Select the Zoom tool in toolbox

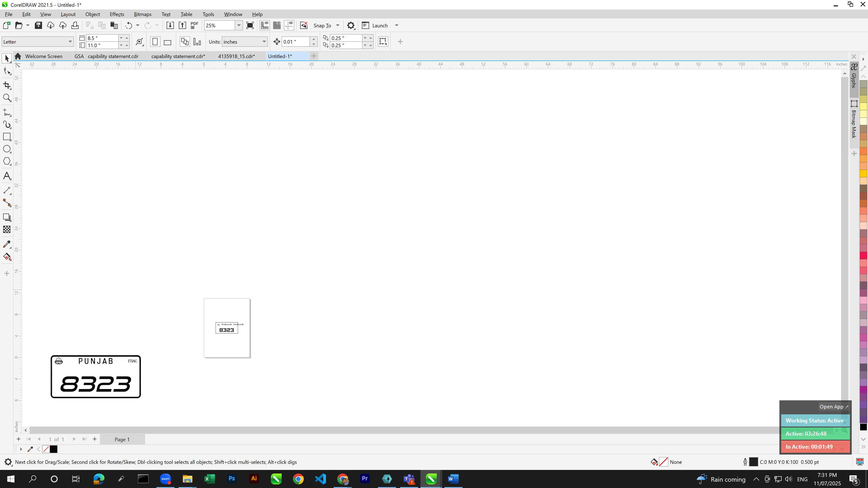7,98
